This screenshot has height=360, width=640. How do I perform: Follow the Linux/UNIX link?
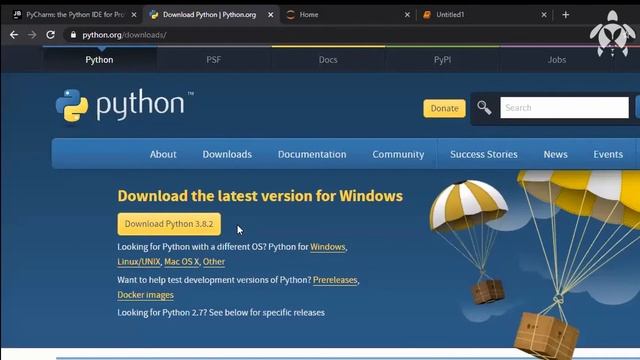[x=139, y=262]
